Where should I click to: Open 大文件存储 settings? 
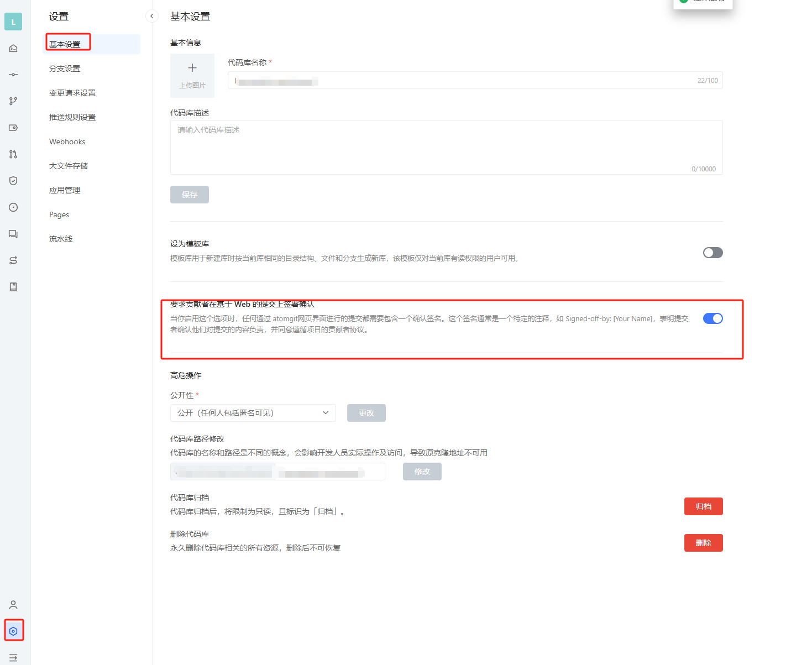pyautogui.click(x=92, y=166)
